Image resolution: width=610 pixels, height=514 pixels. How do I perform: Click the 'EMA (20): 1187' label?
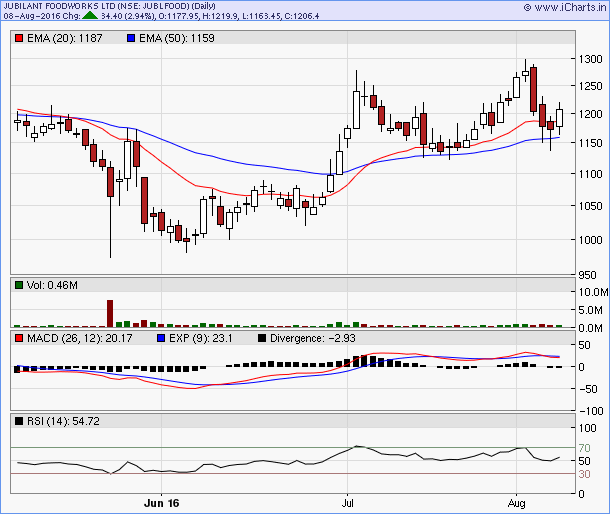[x=65, y=38]
